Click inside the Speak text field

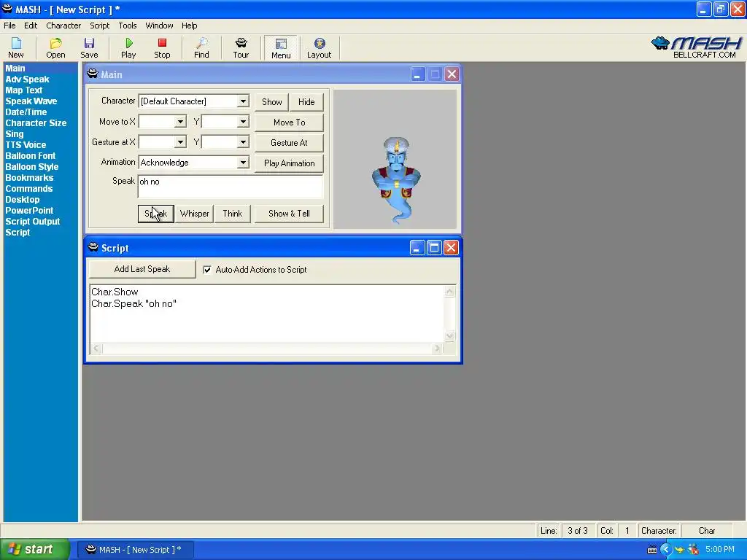click(231, 187)
